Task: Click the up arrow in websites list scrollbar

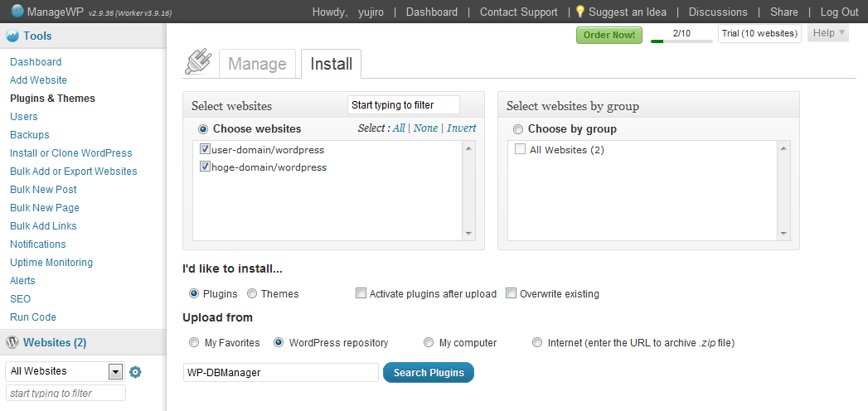Action: (x=469, y=148)
